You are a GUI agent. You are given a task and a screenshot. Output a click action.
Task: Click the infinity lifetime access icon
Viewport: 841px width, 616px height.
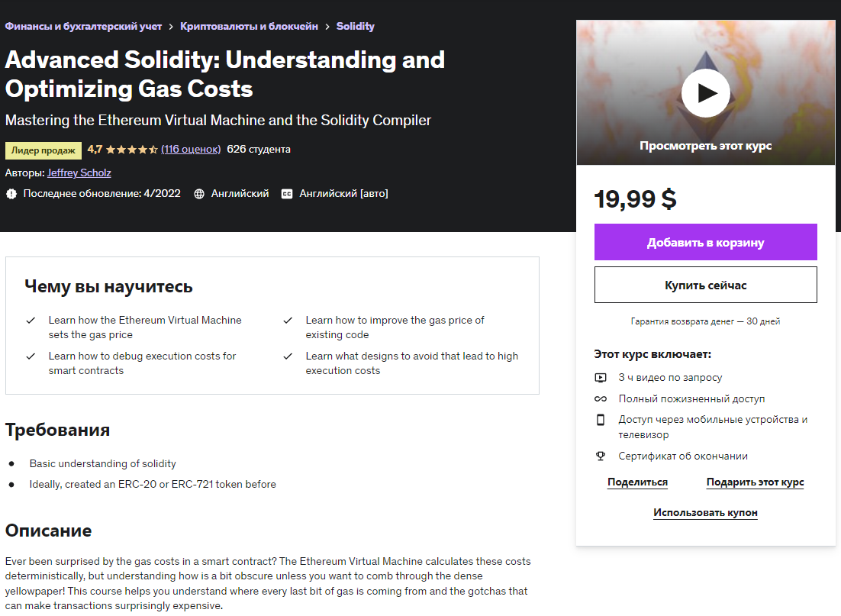click(601, 398)
